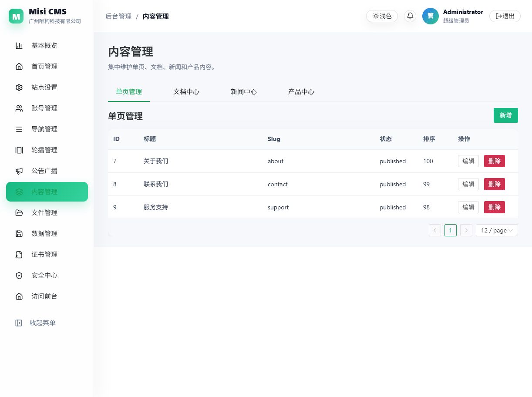
Task: Click the 访问前台 house icon
Action: click(19, 296)
